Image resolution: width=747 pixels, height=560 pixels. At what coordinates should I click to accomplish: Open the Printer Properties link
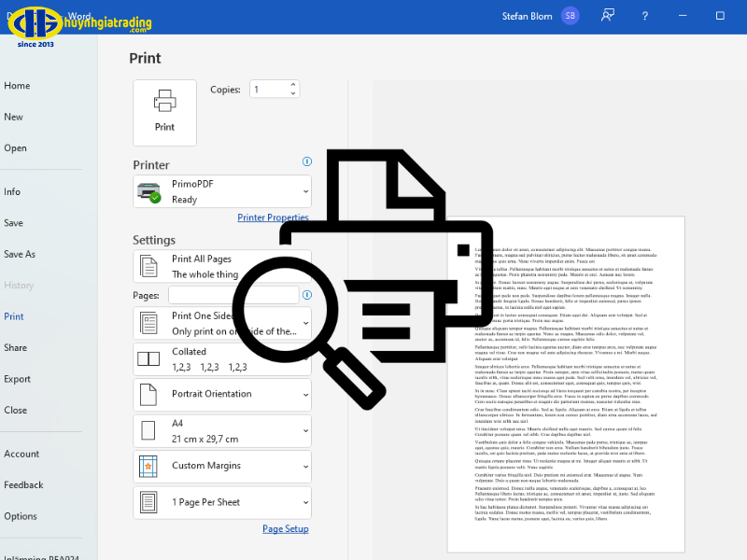click(273, 217)
